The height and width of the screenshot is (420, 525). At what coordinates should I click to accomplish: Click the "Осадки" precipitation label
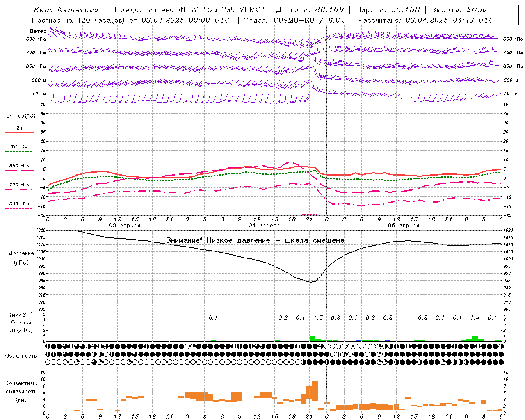pos(21,322)
